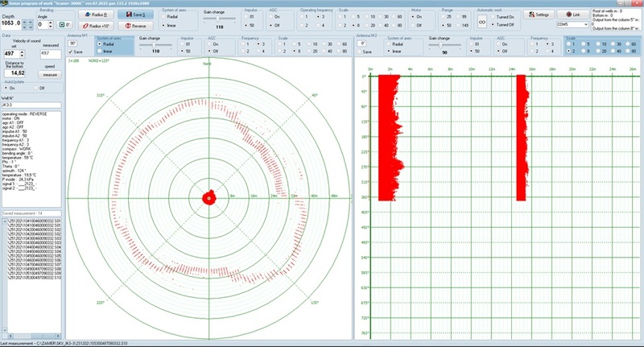The width and height of the screenshot is (644, 347).
Task: Select Turned On for Automatic work
Action: tap(494, 19)
